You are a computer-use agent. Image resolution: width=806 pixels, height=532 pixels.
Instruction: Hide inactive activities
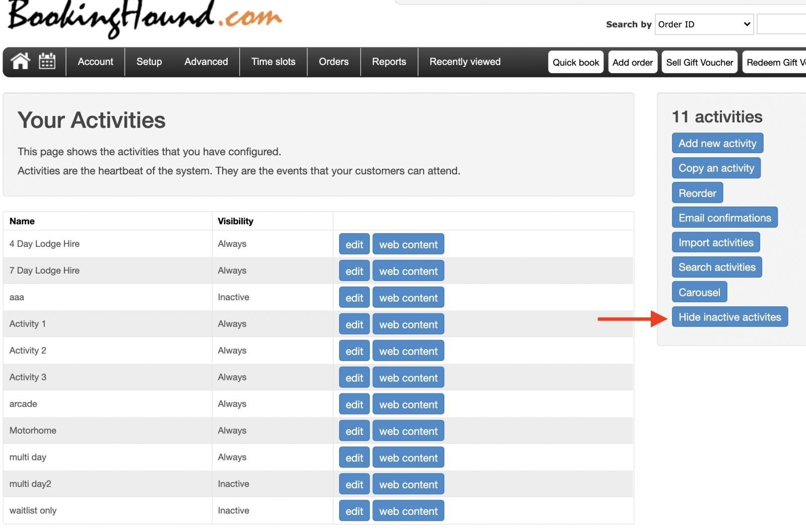[x=729, y=317]
